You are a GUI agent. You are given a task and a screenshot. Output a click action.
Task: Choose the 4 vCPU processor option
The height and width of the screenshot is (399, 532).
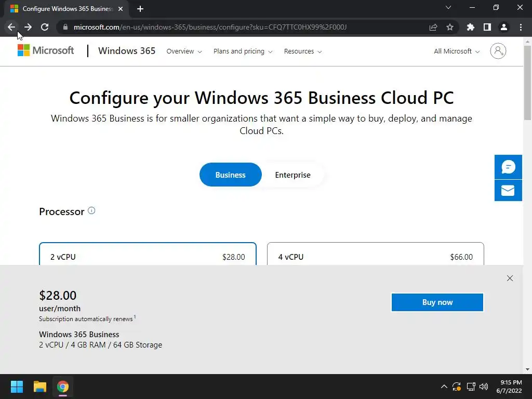pyautogui.click(x=375, y=257)
